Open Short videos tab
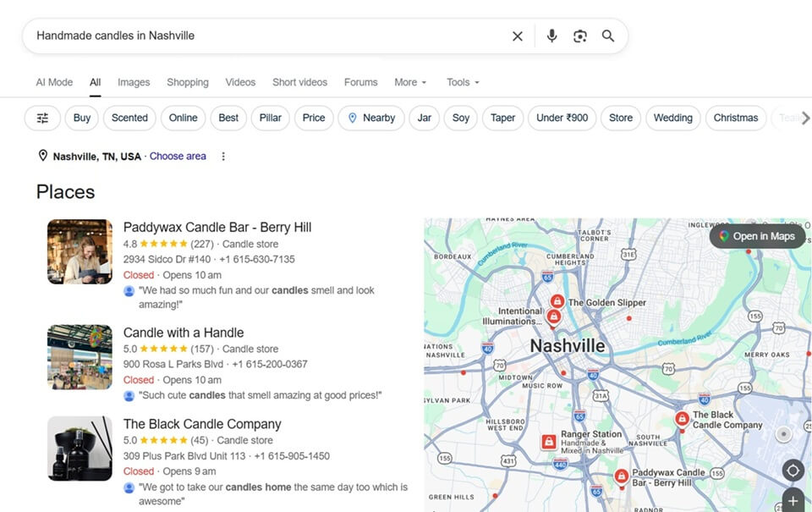This screenshot has height=512, width=812. click(299, 82)
